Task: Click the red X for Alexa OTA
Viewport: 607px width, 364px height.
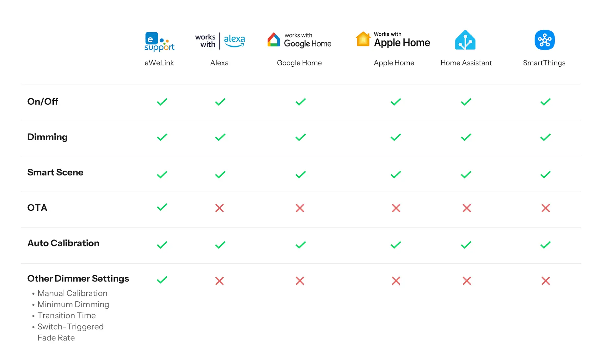Action: click(x=219, y=208)
